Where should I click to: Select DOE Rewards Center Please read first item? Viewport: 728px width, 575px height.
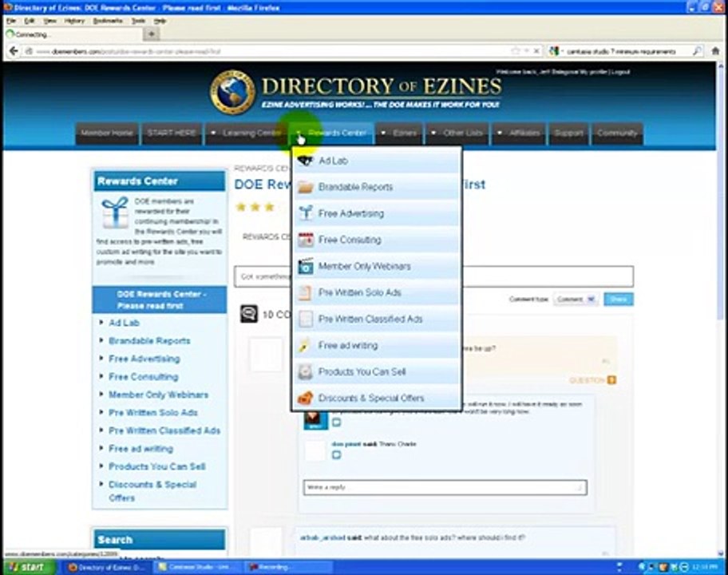pyautogui.click(x=160, y=300)
